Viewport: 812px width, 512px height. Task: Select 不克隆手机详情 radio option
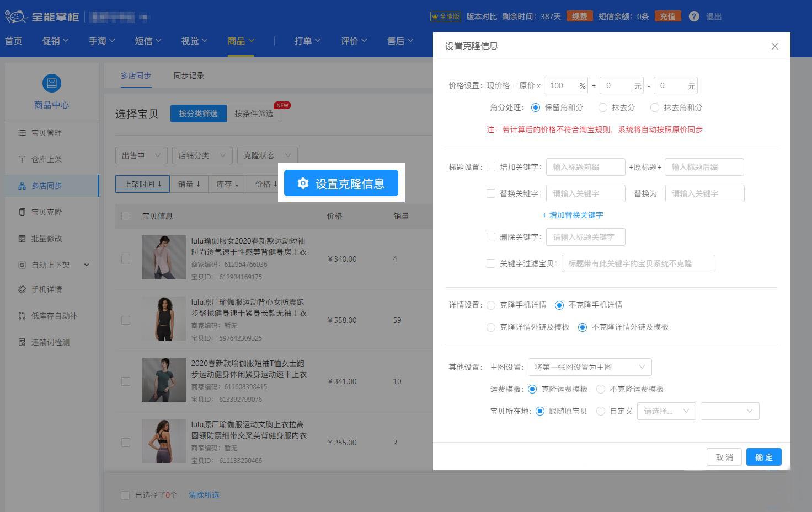559,305
